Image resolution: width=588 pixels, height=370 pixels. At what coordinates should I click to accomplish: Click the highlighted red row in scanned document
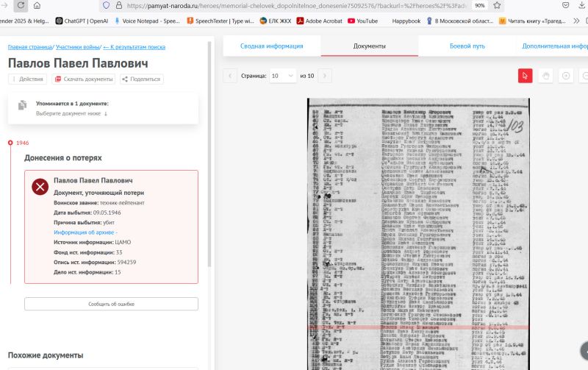point(418,327)
